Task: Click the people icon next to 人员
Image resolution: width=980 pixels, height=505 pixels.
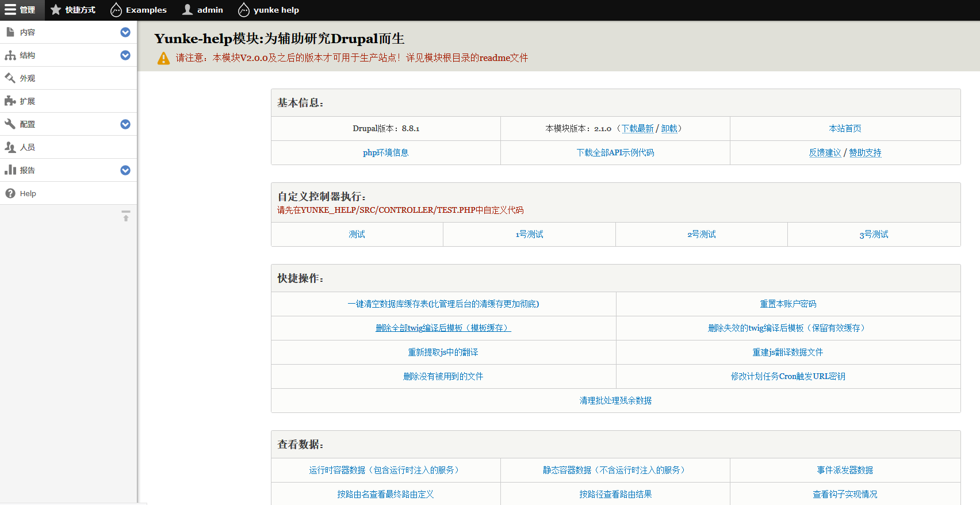Action: click(x=10, y=147)
